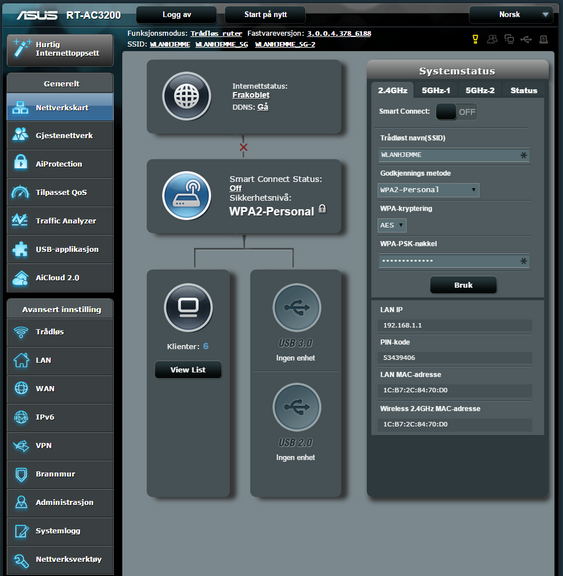
Task: Click the lock icon beside WPA2-Personal
Action: pos(322,209)
